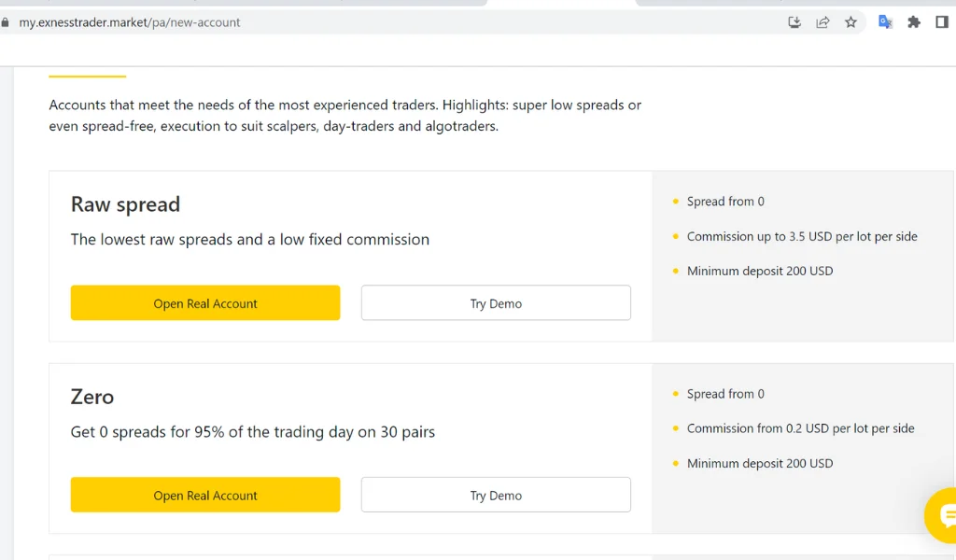
Task: Click 'The lowest raw spreads' description
Action: [249, 240]
